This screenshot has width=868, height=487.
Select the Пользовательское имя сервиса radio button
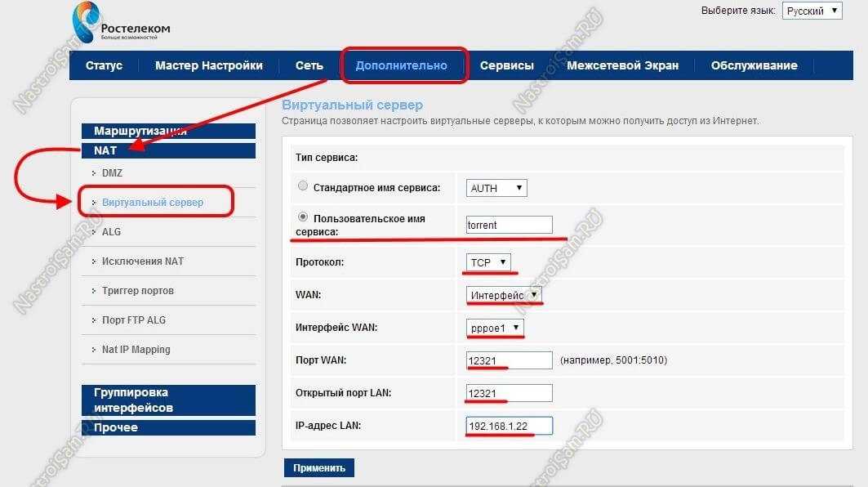[303, 217]
